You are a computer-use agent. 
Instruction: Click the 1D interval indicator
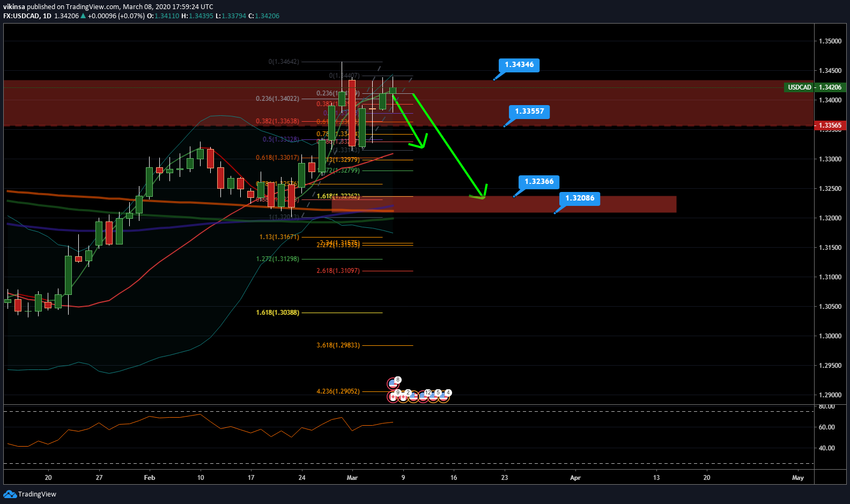(47, 16)
